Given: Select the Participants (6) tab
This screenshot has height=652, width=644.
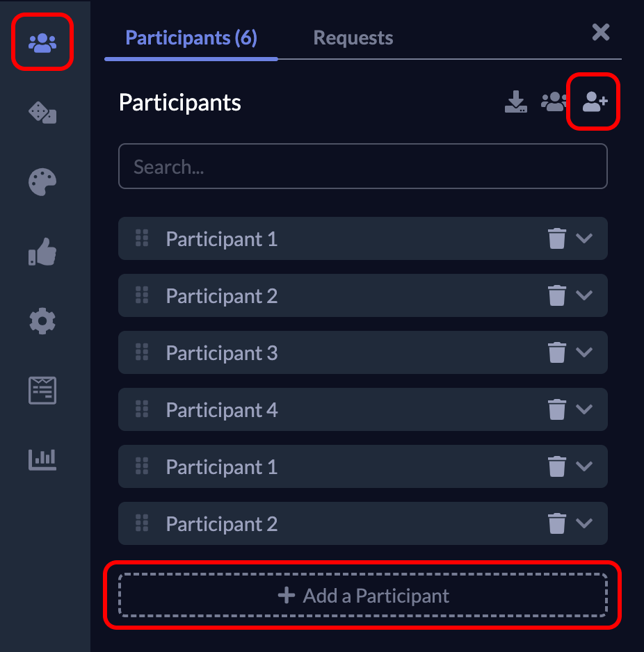Looking at the screenshot, I should tap(190, 38).
